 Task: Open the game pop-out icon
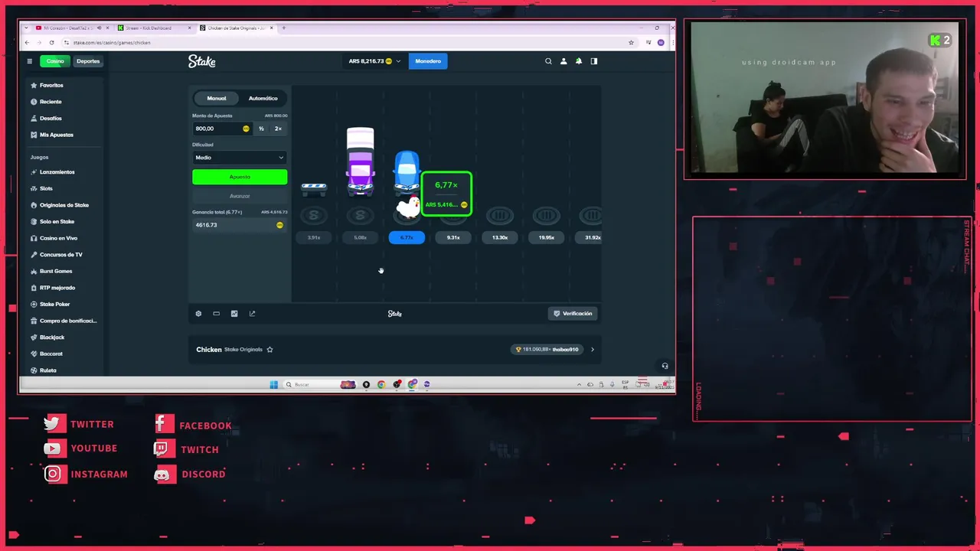click(x=252, y=314)
